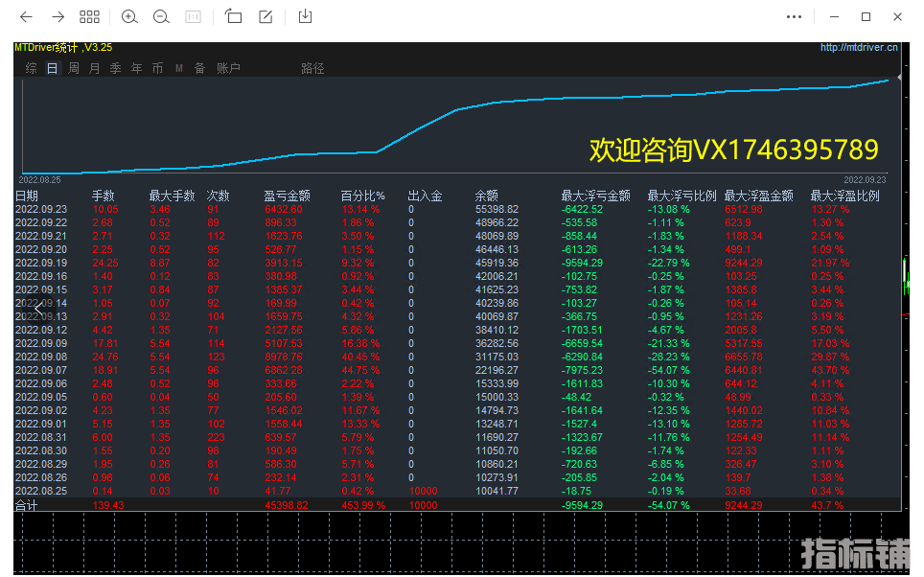
Task: Switch to the 月 (monthly) tab
Action: [x=94, y=68]
